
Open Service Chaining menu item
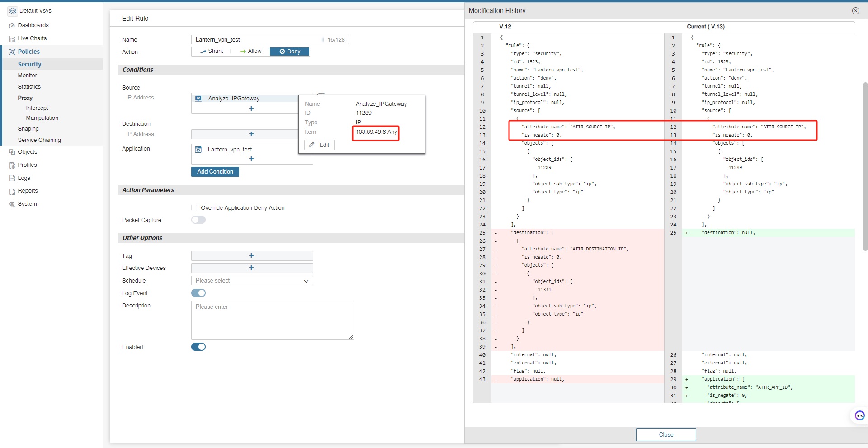pyautogui.click(x=39, y=140)
